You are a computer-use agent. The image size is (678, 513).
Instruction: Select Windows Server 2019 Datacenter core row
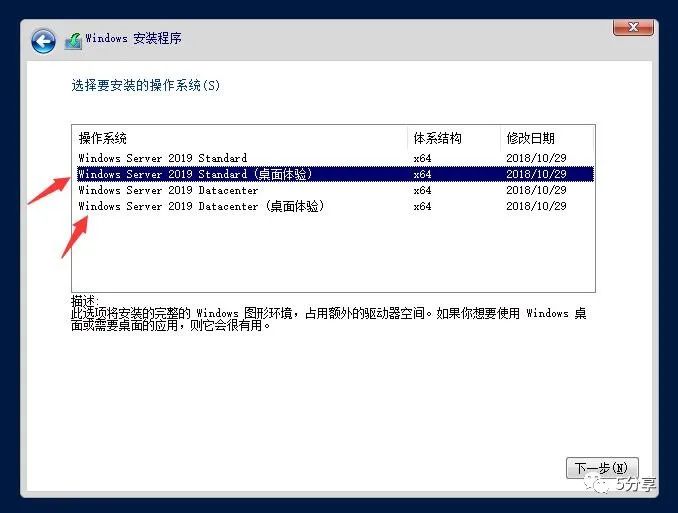(335, 190)
